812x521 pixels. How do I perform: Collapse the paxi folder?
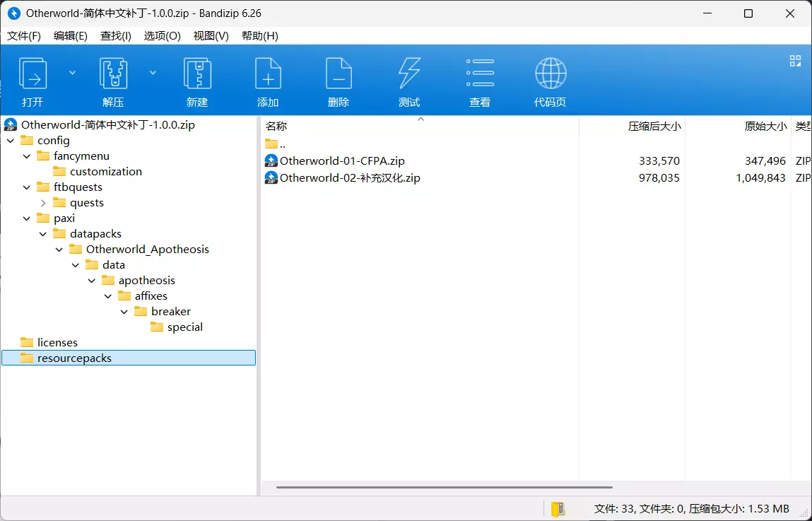pyautogui.click(x=27, y=218)
